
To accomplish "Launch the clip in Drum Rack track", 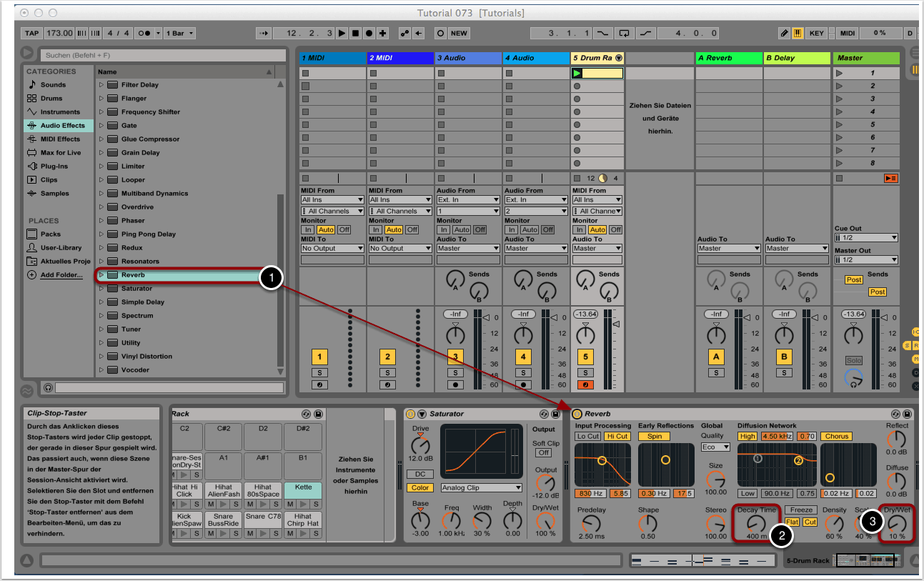I will point(577,73).
